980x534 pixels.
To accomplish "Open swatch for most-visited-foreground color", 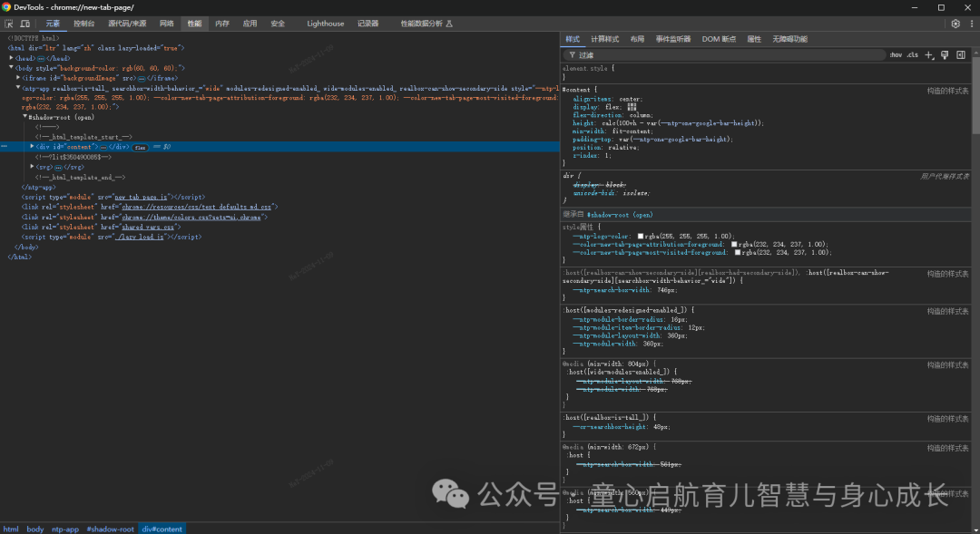I will click(x=738, y=253).
